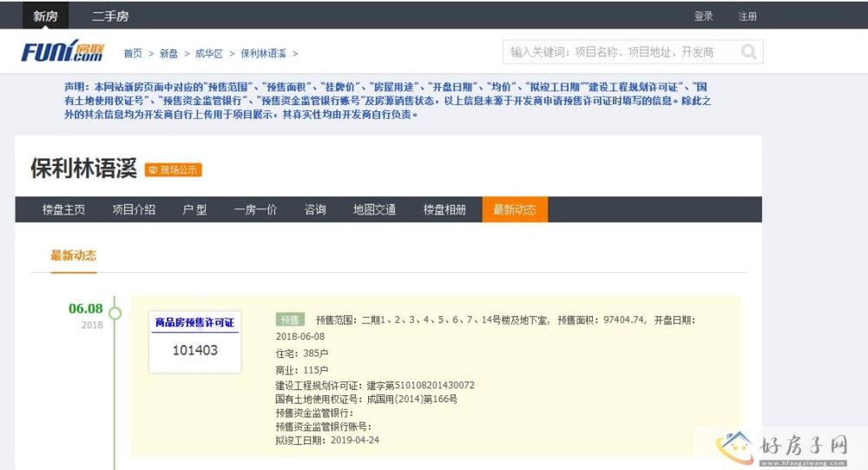
Task: Open the 地图交通 navigation item
Action: tap(374, 209)
